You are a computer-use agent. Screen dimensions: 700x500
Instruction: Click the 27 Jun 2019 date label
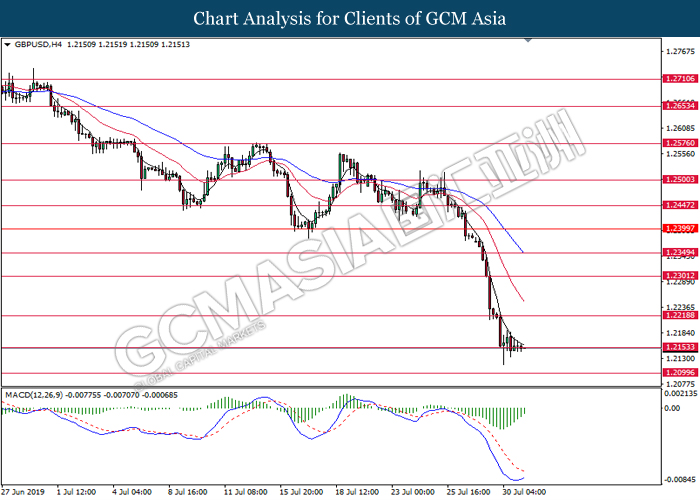pos(23,492)
